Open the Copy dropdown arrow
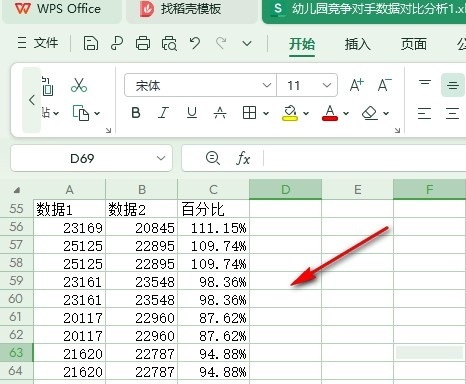The height and width of the screenshot is (384, 466). 97,113
